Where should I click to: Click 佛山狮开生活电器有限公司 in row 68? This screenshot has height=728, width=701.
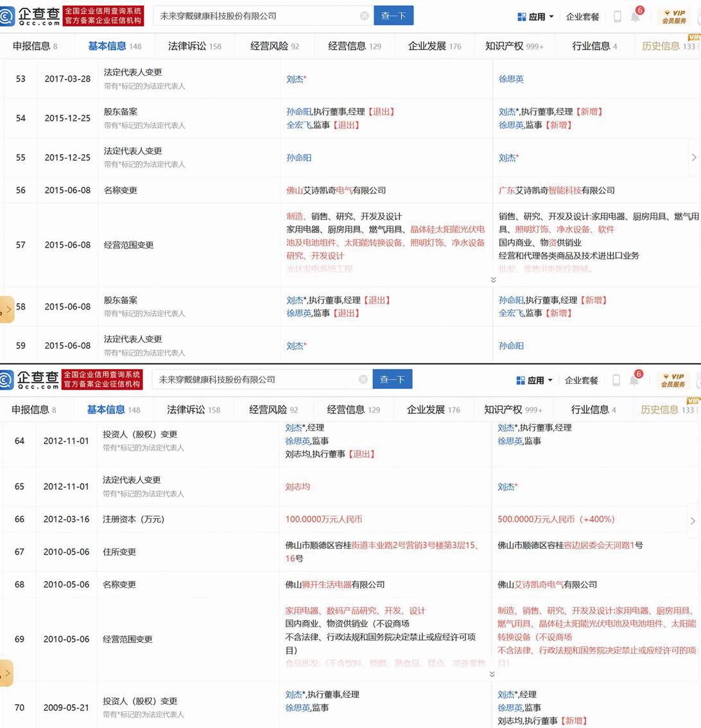(x=334, y=585)
